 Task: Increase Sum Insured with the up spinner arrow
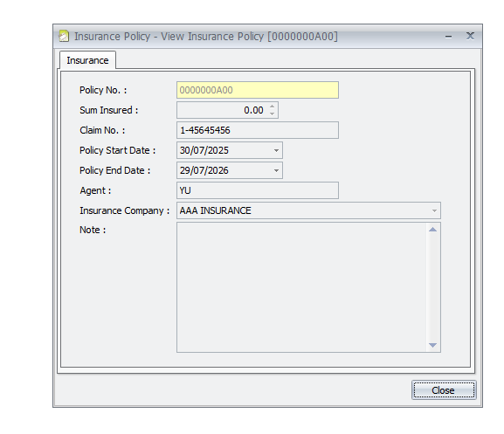(x=273, y=107)
